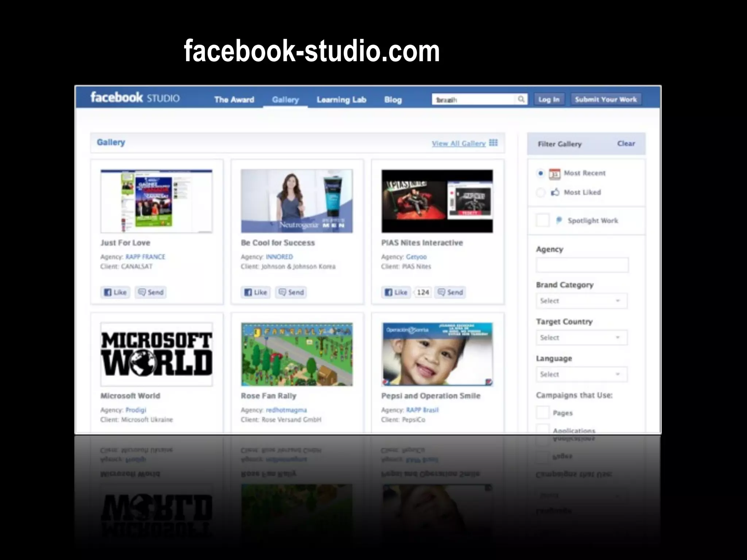The height and width of the screenshot is (560, 747).
Task: Open the Target Country dropdown
Action: (582, 338)
